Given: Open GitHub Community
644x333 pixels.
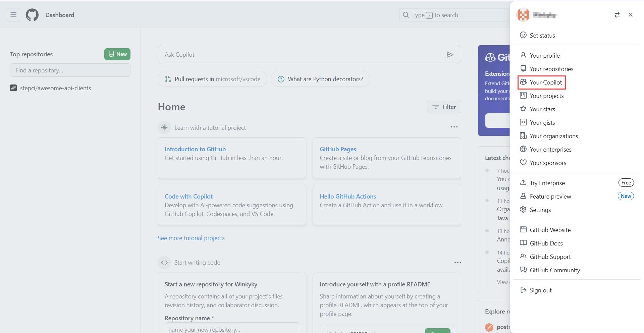Looking at the screenshot, I should point(577,270).
